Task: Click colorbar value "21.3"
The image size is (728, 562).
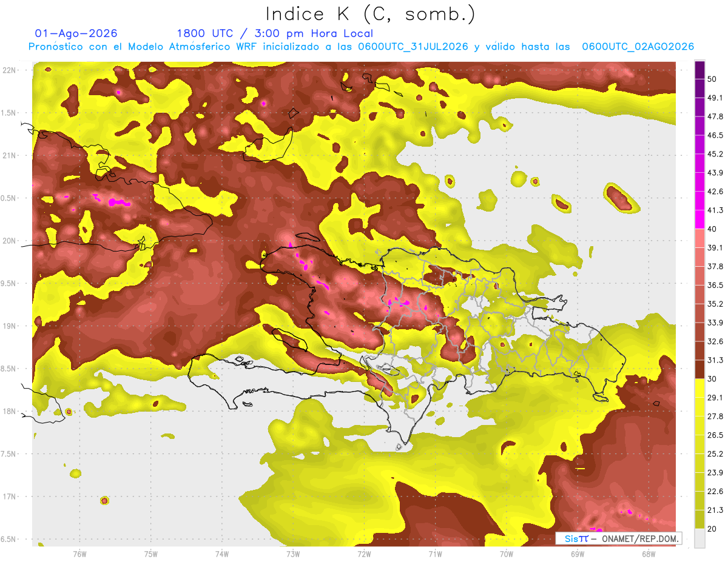Action: tap(715, 510)
